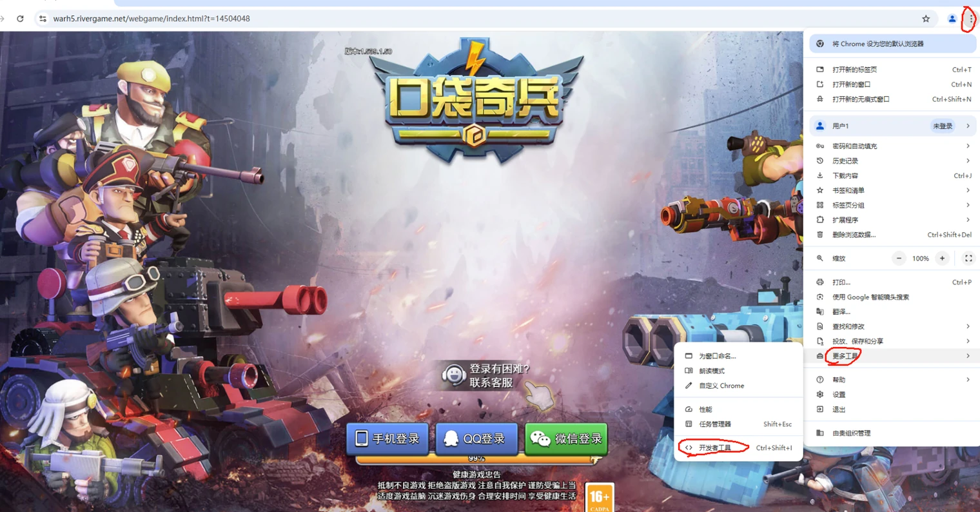This screenshot has height=512, width=980.
Task: Select 翻译... menu item
Action: click(893, 311)
